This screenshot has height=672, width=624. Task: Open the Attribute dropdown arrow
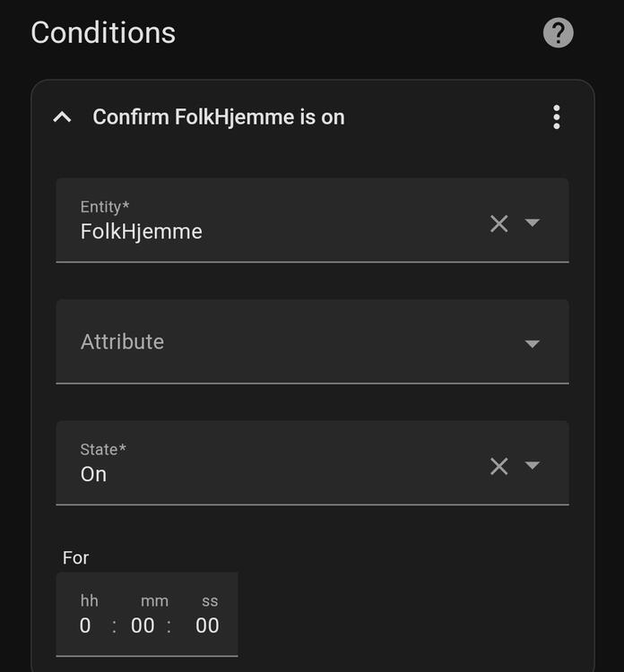(x=532, y=343)
